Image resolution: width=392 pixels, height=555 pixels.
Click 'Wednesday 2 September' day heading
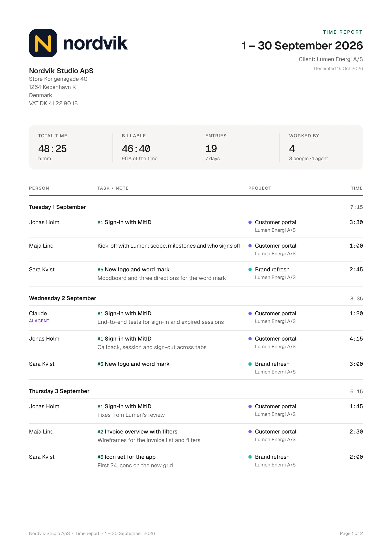63,298
